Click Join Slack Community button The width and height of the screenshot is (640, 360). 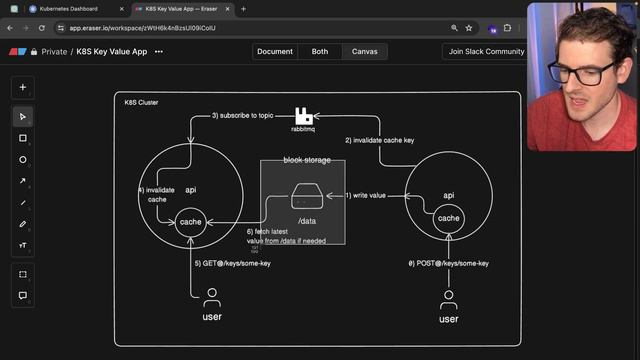pos(486,52)
